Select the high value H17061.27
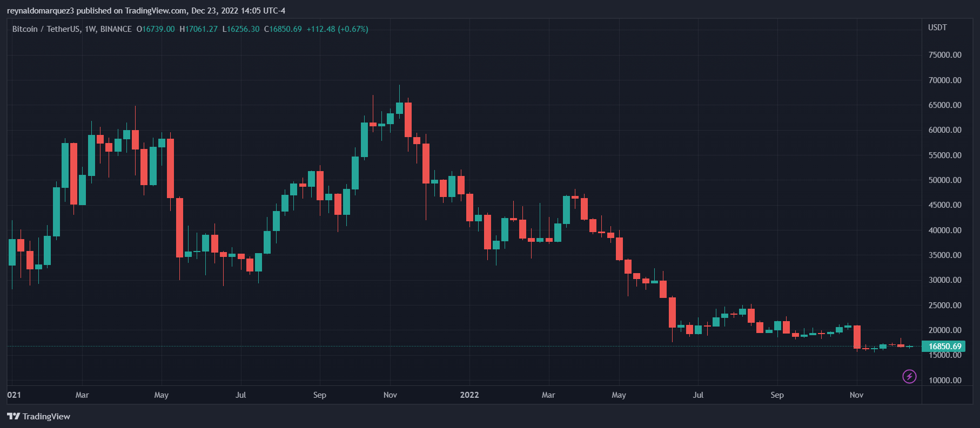 198,29
